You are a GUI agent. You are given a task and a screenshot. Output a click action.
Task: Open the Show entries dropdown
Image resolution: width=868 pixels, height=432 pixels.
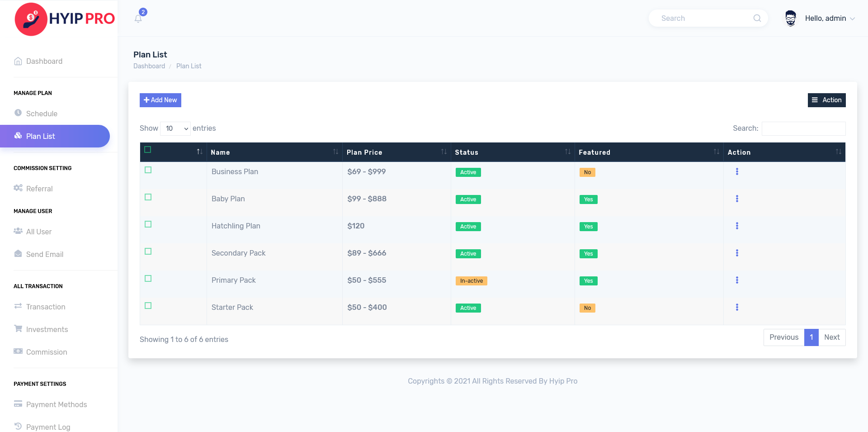[x=175, y=128]
